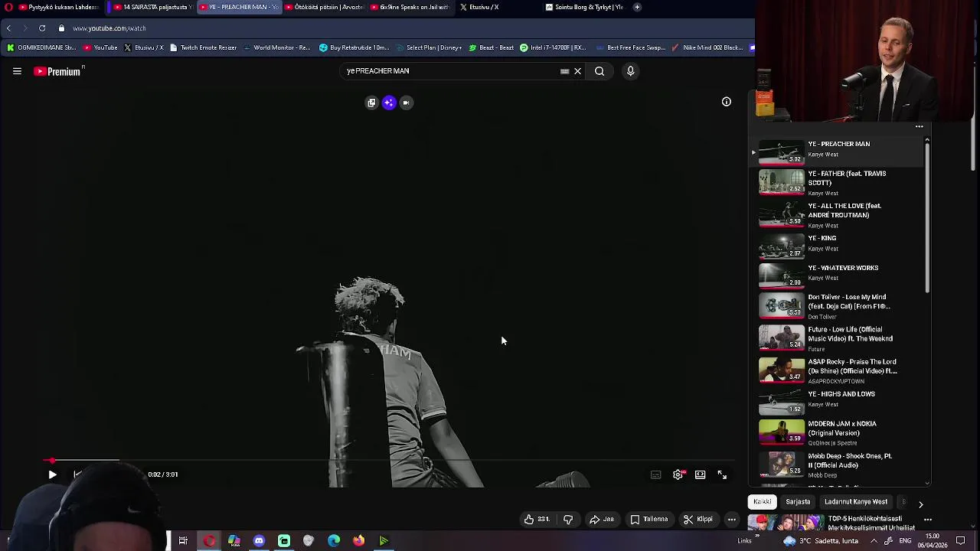
Task: Click the camera icon above the video
Action: (x=407, y=103)
